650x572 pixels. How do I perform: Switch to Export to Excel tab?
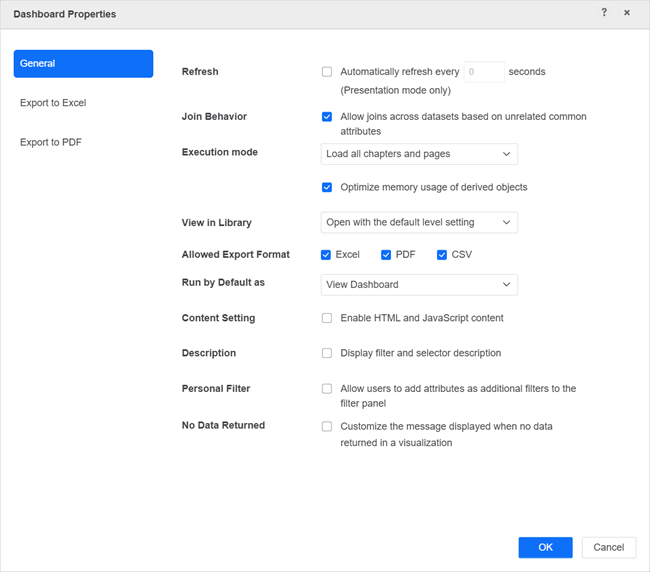pyautogui.click(x=53, y=103)
